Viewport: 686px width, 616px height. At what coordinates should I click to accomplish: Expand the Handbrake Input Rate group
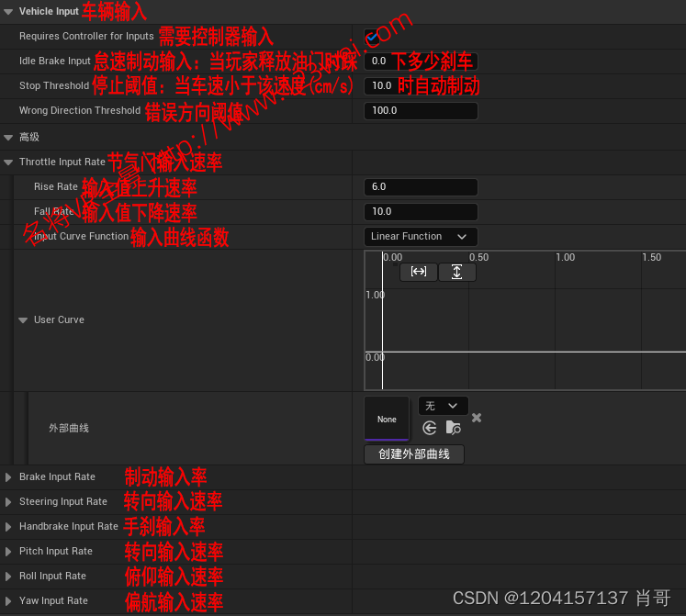point(8,527)
